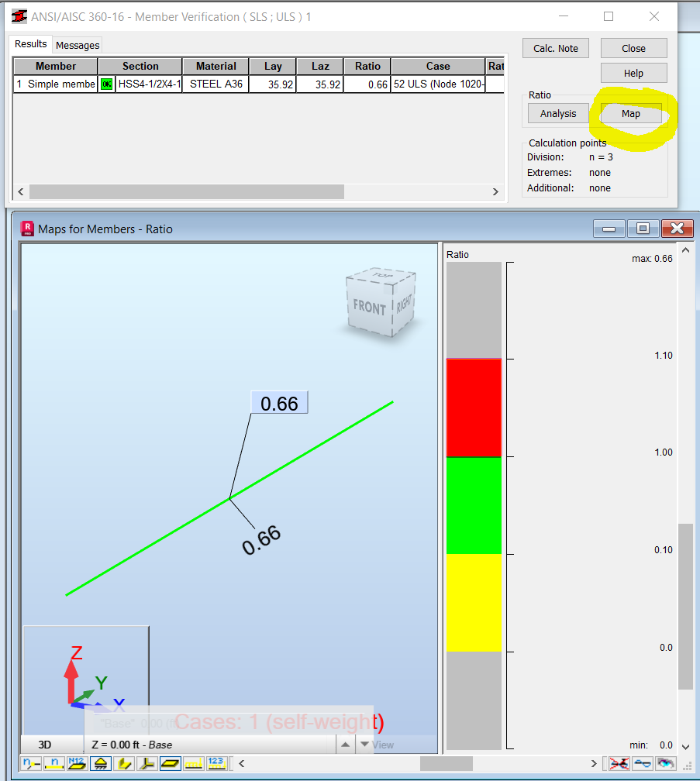The height and width of the screenshot is (781, 700).
Task: Open the screen capture icon
Action: coord(665,764)
